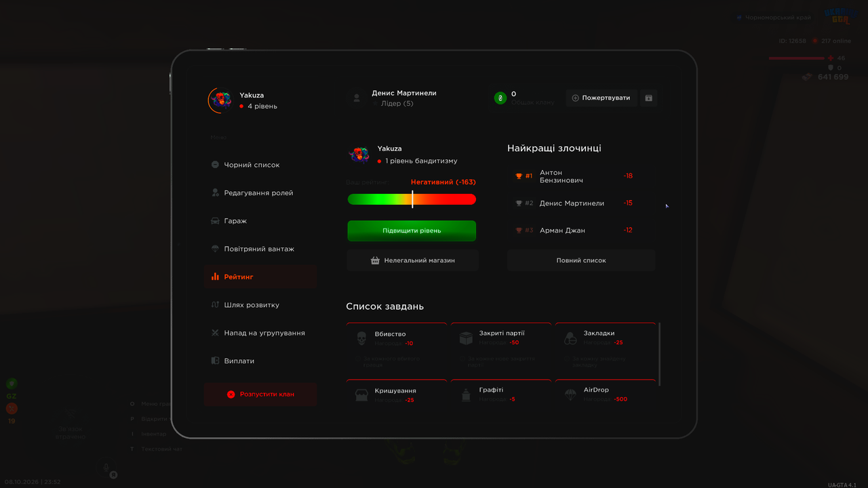Click the Лідер (5) role label
The width and height of the screenshot is (868, 488).
tap(397, 104)
